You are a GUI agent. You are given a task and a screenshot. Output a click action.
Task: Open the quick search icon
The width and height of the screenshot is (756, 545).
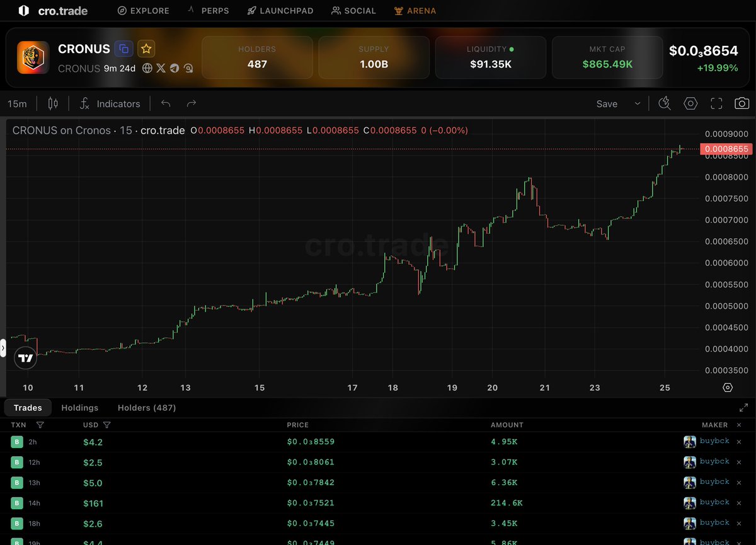click(x=665, y=104)
